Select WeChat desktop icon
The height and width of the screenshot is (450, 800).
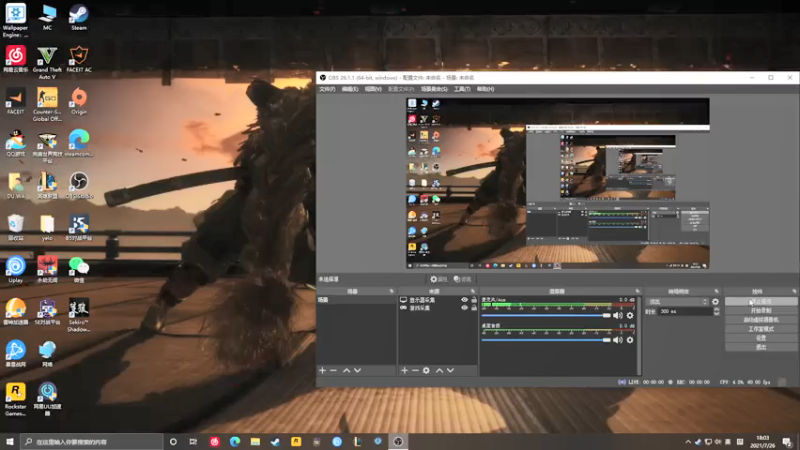tap(79, 270)
